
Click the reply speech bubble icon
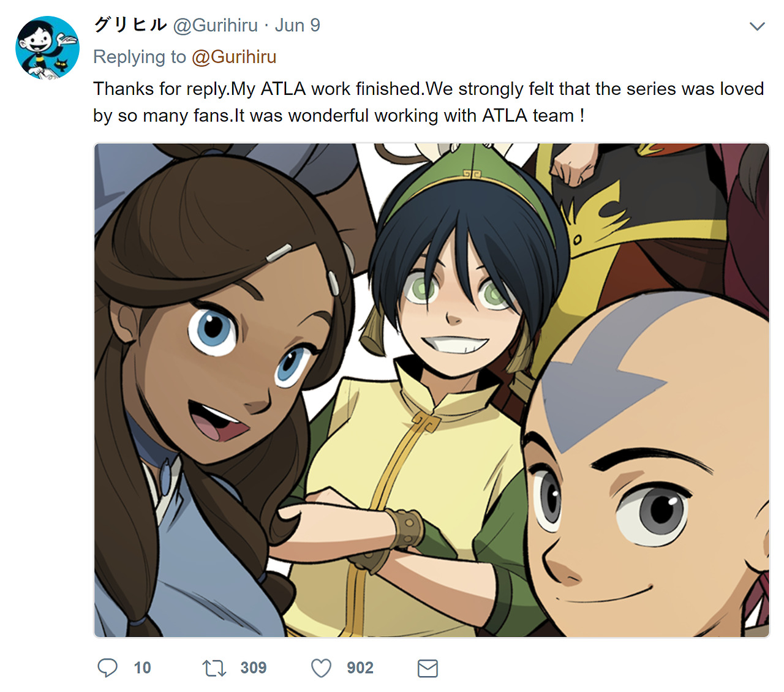pyautogui.click(x=107, y=668)
